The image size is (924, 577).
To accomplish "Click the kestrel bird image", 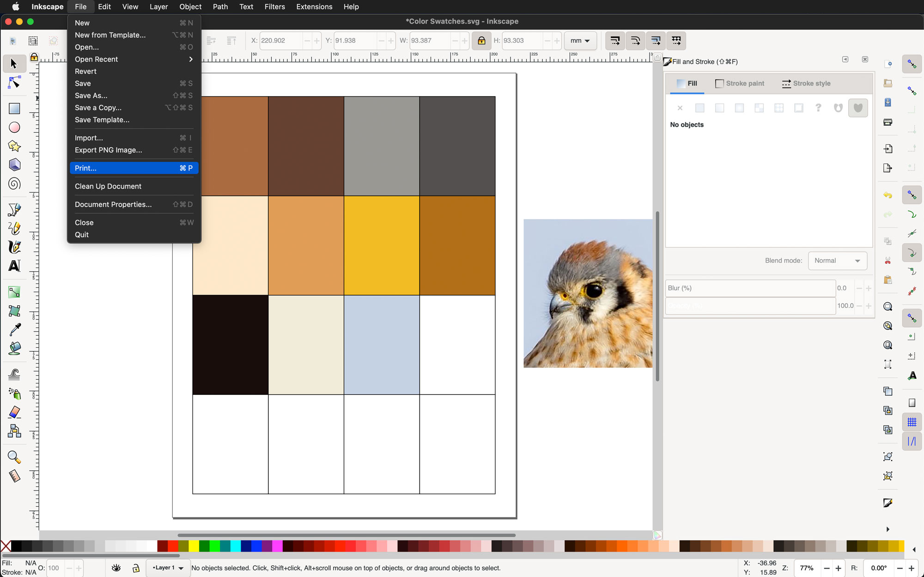I will tap(588, 294).
